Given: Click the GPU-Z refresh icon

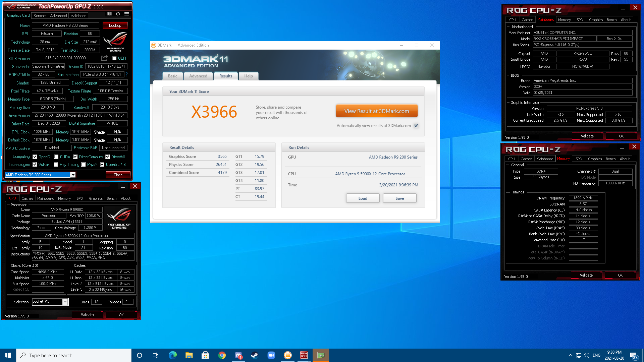Looking at the screenshot, I should point(118,14).
